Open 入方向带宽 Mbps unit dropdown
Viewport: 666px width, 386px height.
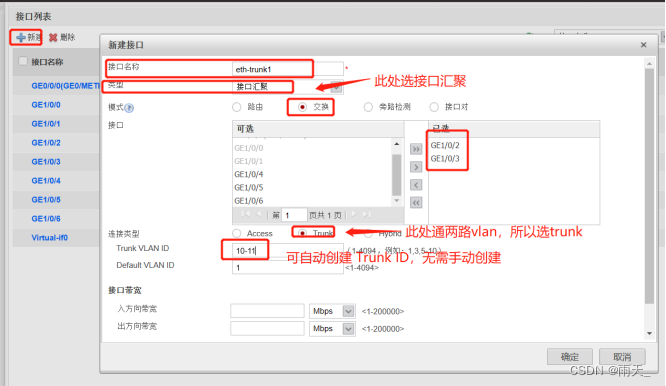(x=348, y=311)
